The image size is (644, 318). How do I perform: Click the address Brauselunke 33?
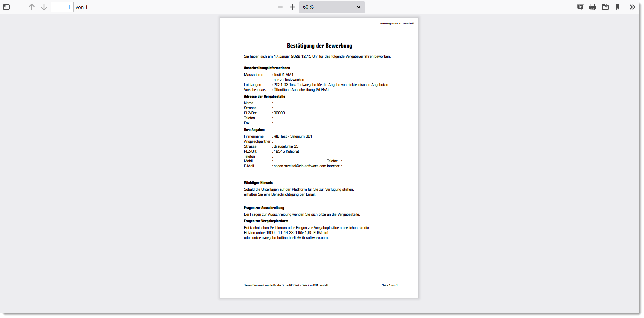[x=286, y=146]
